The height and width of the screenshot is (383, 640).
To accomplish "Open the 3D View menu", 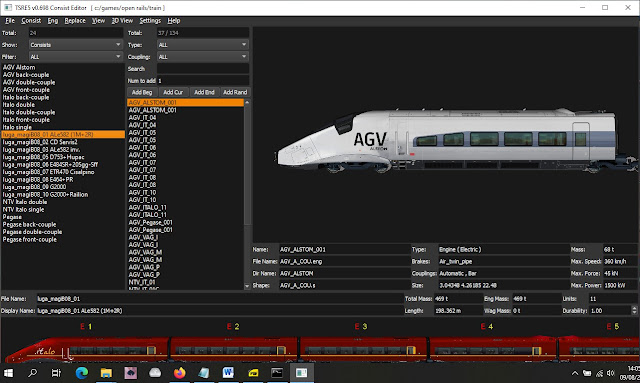I will point(122,20).
